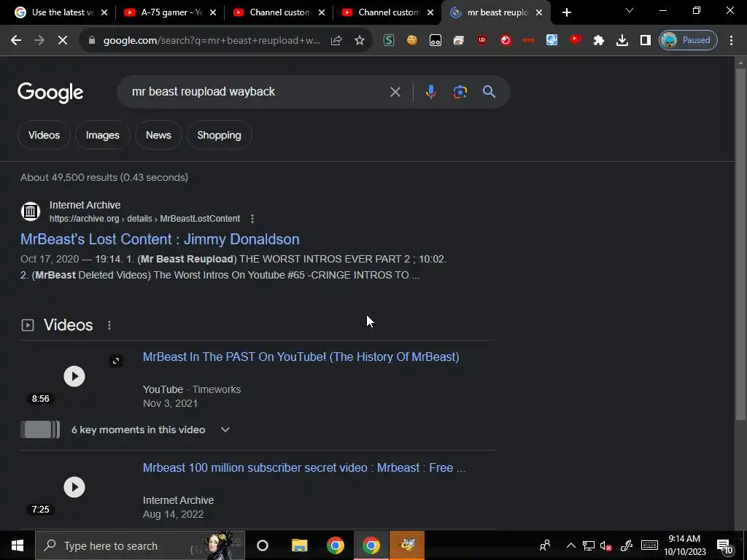This screenshot has width=747, height=560.
Task: Open the uBlock Origin extension
Action: tap(482, 41)
